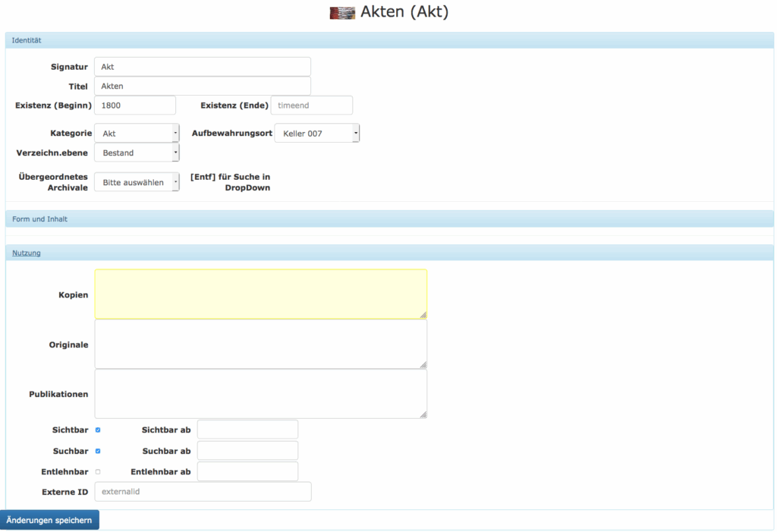This screenshot has width=777, height=532.
Task: Click into the Signatur field
Action: 203,67
